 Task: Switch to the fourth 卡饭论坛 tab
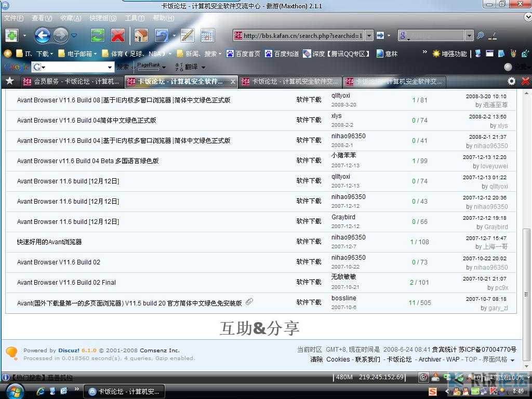[x=394, y=82]
